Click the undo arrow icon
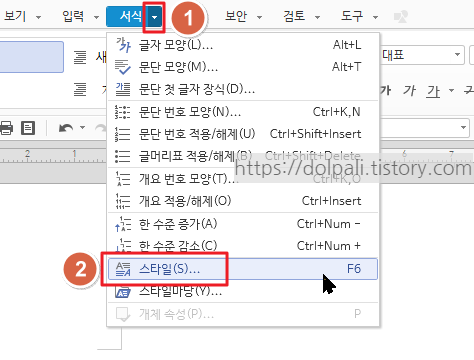 point(66,128)
